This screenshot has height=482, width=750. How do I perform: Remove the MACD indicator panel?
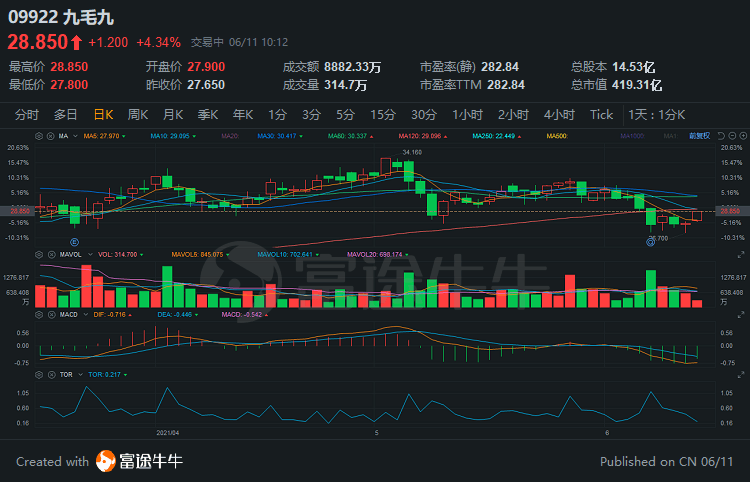point(50,315)
